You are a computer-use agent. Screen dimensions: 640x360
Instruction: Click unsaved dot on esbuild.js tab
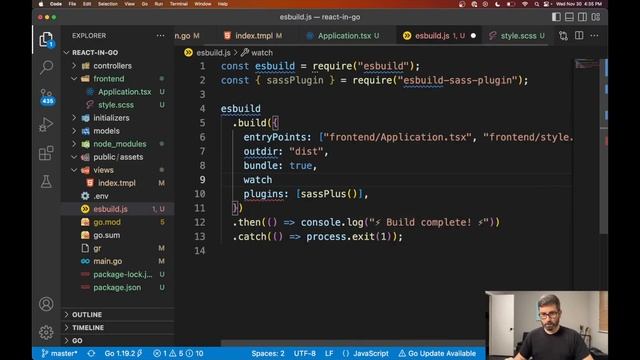(473, 36)
